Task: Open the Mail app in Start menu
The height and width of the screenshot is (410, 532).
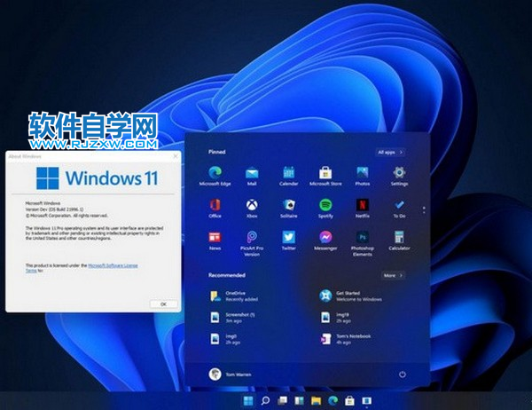Action: tap(252, 176)
